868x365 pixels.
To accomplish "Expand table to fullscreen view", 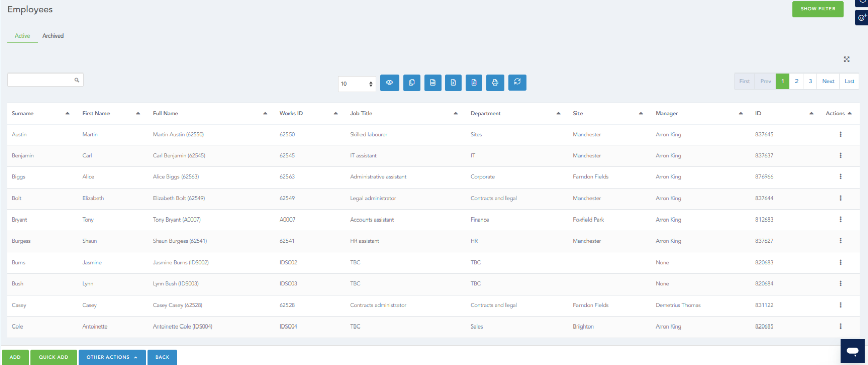I will [x=846, y=59].
